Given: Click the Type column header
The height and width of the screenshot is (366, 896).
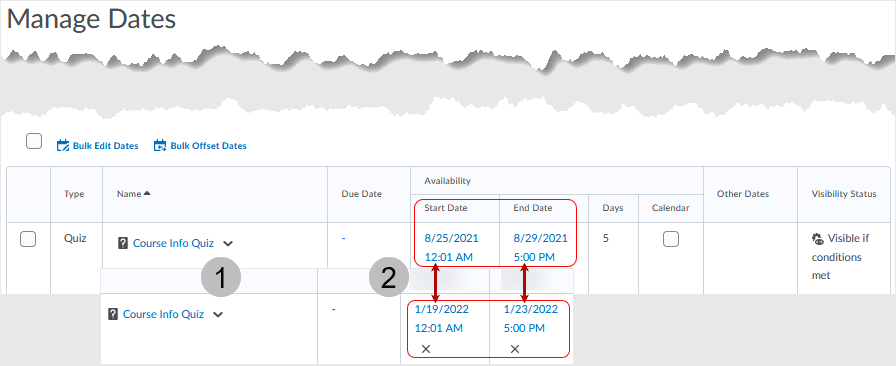Looking at the screenshot, I should [x=74, y=194].
